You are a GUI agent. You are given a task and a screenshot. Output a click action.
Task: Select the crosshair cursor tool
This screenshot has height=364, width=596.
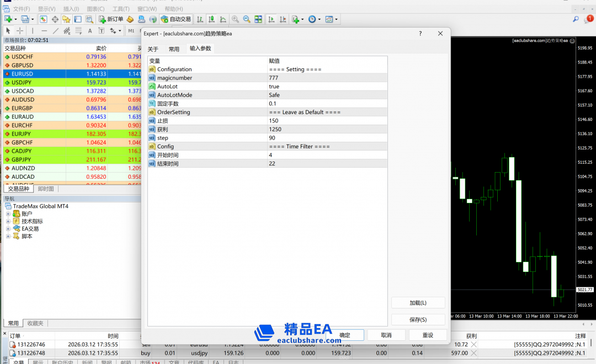(x=20, y=31)
